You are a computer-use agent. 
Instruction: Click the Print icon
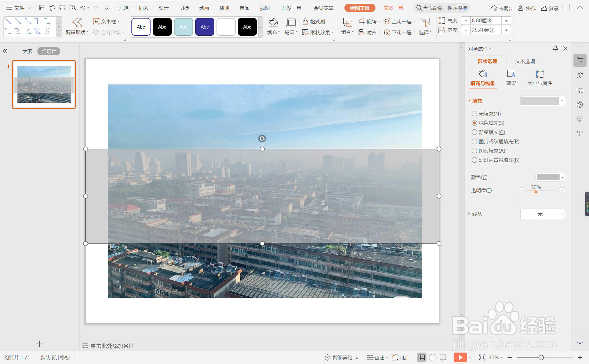(62, 8)
